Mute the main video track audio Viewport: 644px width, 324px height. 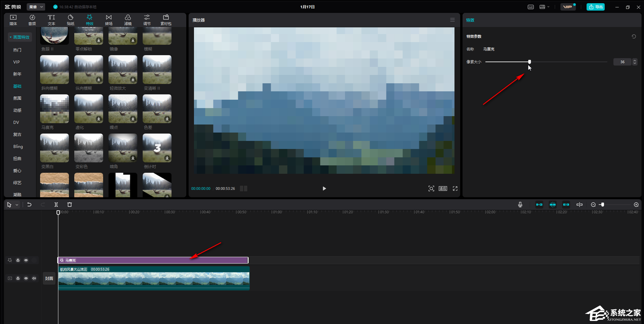tap(34, 278)
